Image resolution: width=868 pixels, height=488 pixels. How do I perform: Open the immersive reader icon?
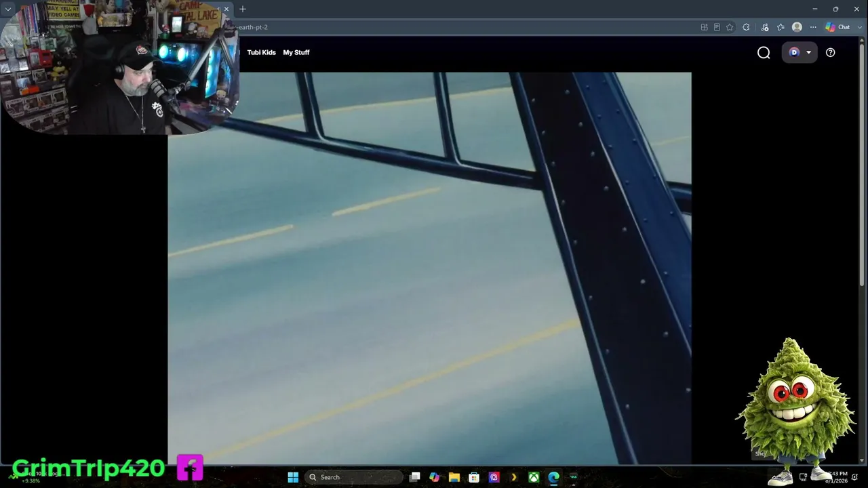[717, 27]
